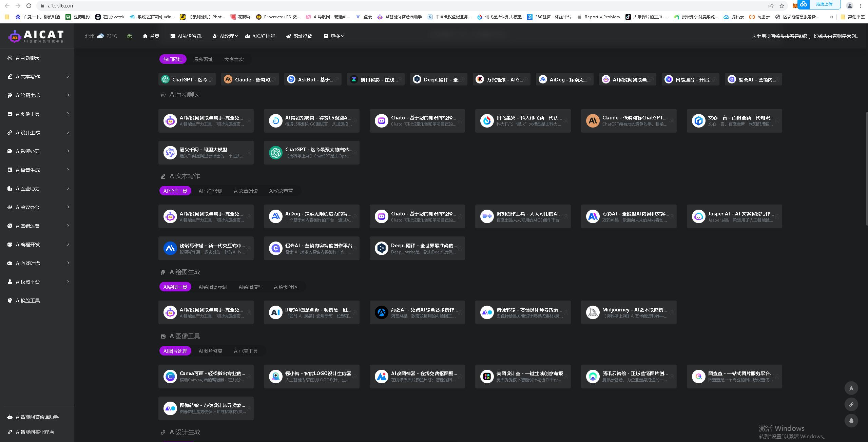This screenshot has height=442, width=868.
Task: Click 文心一言 card icon
Action: (x=698, y=121)
